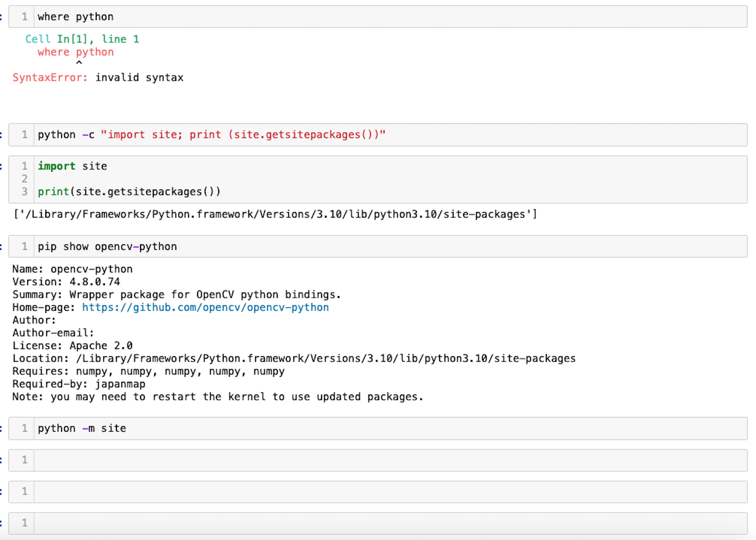The height and width of the screenshot is (540, 756).
Task: Place cursor on the "import site" line
Action: point(73,166)
